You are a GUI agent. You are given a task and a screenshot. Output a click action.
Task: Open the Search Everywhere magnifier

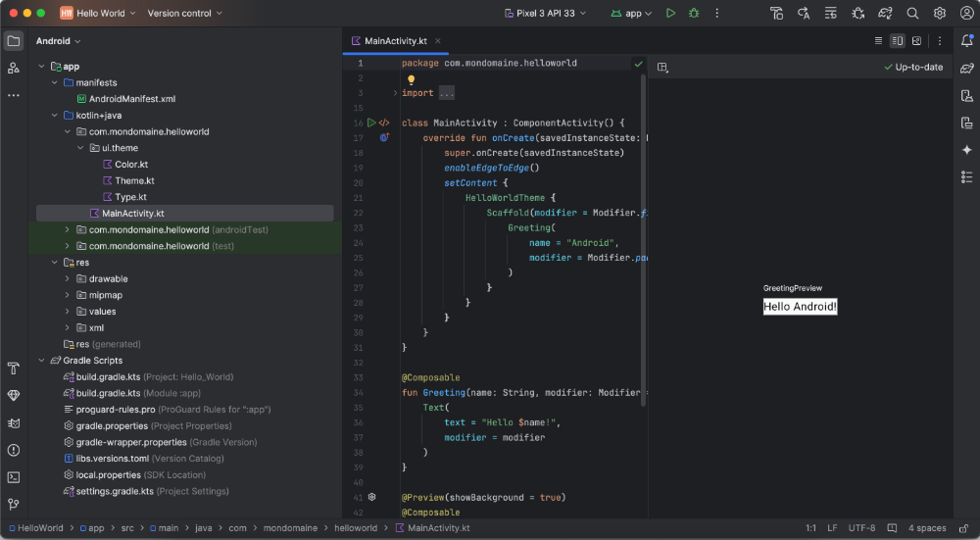coord(912,13)
